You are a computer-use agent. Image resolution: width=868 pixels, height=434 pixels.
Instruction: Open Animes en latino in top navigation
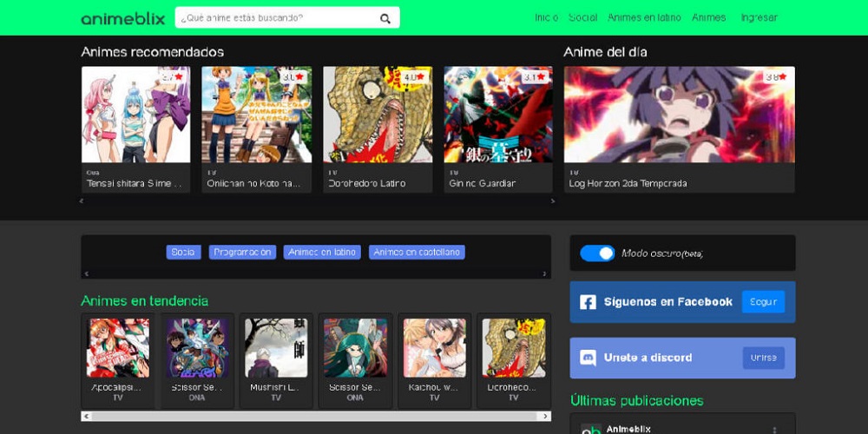coord(644,17)
